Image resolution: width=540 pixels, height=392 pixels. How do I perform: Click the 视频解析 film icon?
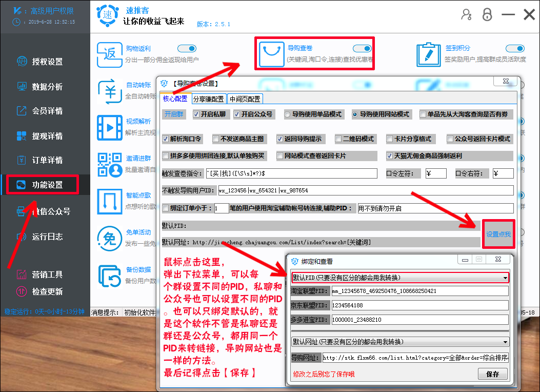click(110, 128)
